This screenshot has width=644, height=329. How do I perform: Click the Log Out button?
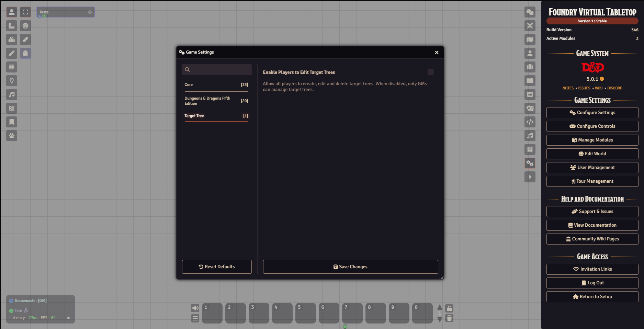(x=592, y=283)
